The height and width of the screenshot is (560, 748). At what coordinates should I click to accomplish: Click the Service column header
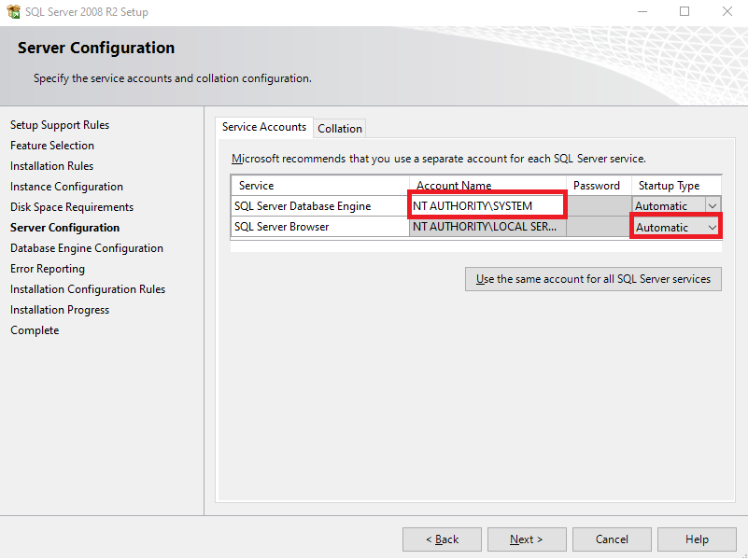(x=320, y=186)
